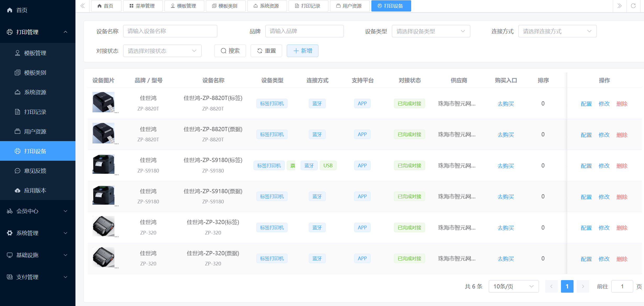The image size is (644, 306).
Task: Open the 设备类型 dropdown
Action: (431, 31)
